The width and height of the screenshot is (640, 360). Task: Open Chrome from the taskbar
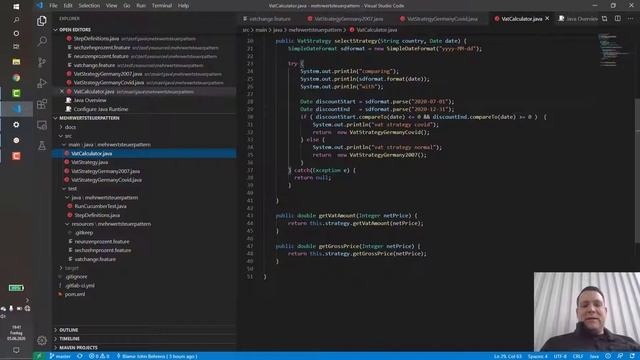pos(16,78)
